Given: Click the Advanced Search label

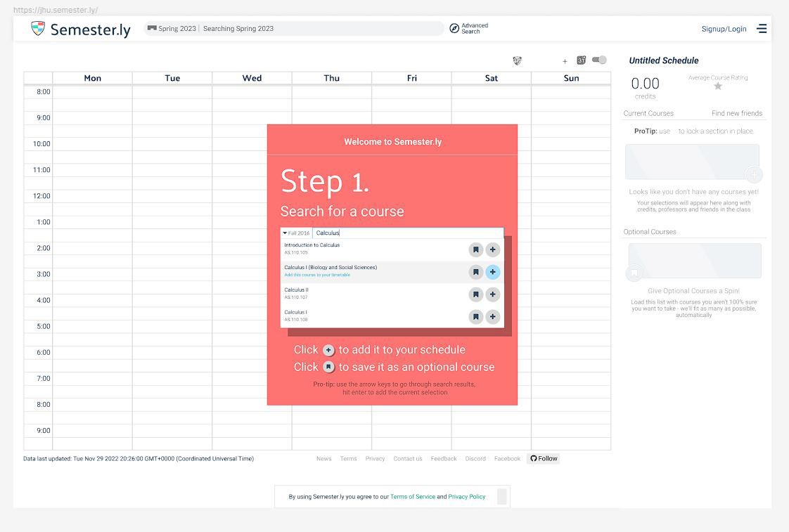Looking at the screenshot, I should pos(475,28).
